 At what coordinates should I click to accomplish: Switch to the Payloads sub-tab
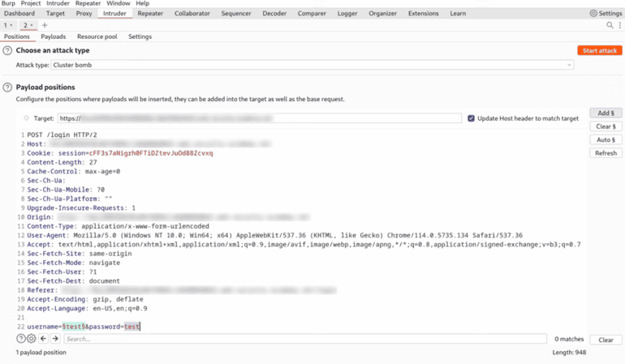tap(54, 36)
